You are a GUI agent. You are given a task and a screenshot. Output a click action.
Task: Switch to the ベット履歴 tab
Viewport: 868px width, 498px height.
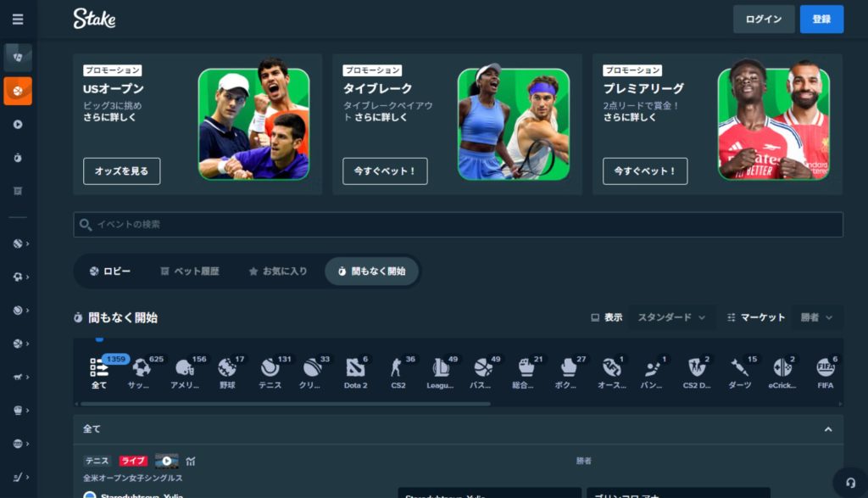(x=190, y=271)
